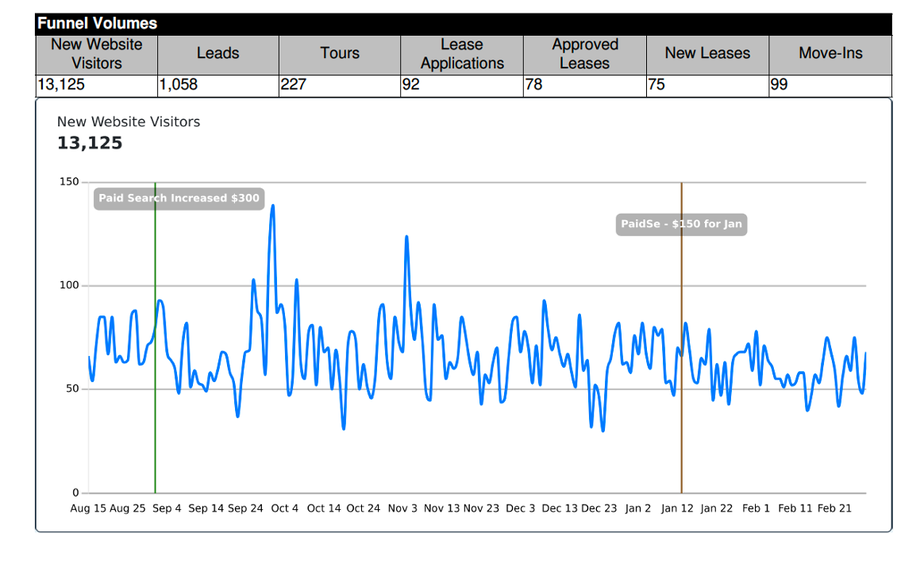Select the Tours funnel column header
The width and height of the screenshot is (924, 572).
coord(340,54)
